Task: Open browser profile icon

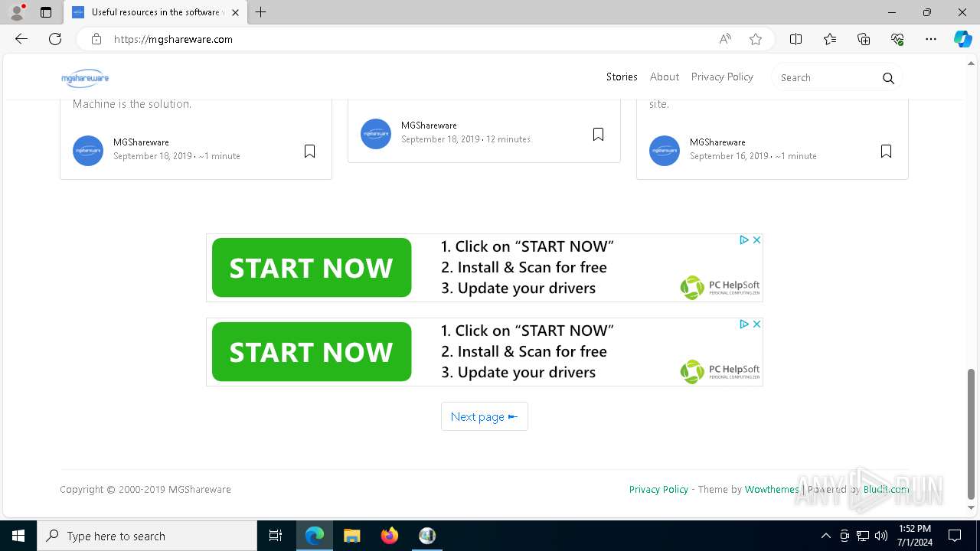Action: coord(17,12)
